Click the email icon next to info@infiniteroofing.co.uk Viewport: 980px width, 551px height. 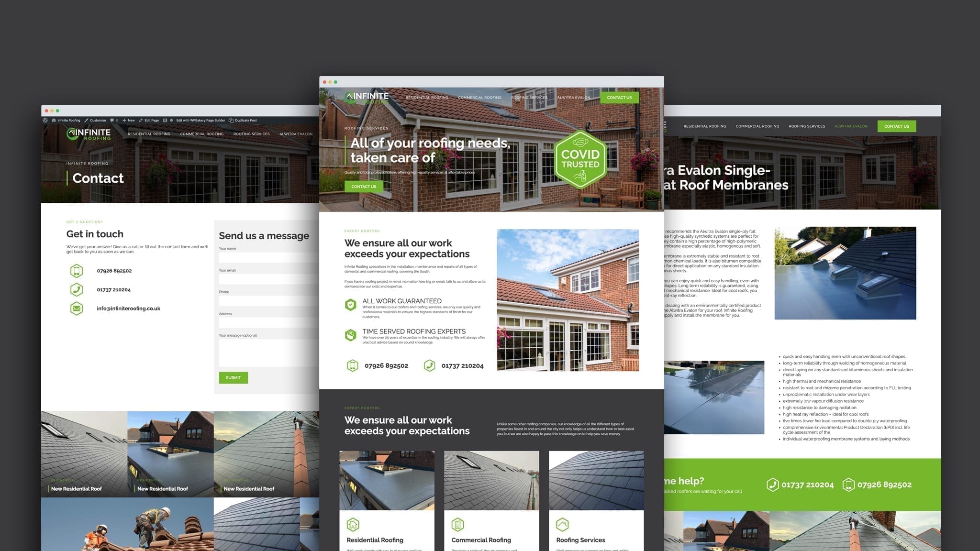(76, 308)
